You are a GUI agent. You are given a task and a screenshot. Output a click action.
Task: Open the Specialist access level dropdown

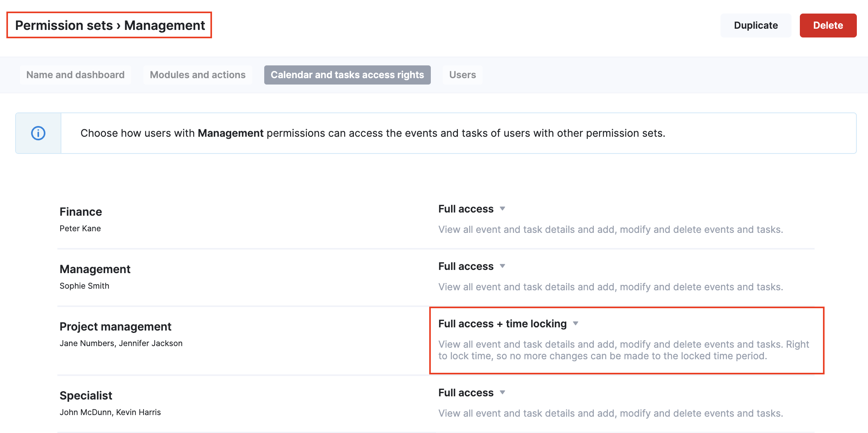[x=472, y=393]
